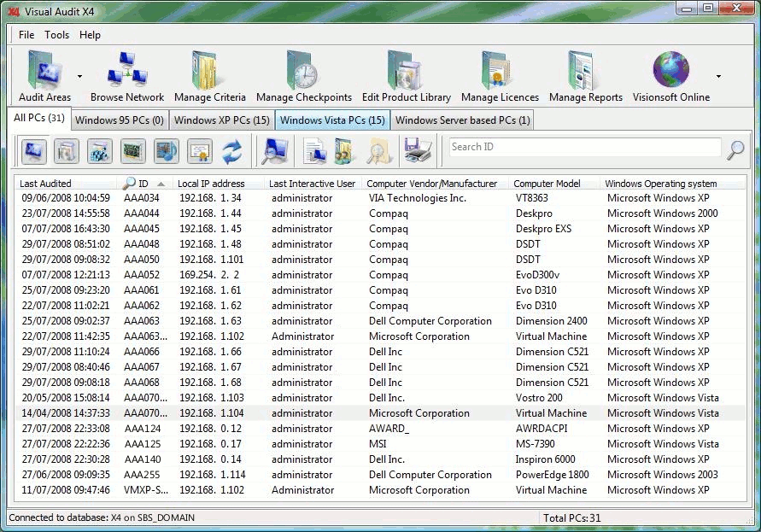Click the AWARD_ vendor cell
761x532 pixels.
point(389,429)
